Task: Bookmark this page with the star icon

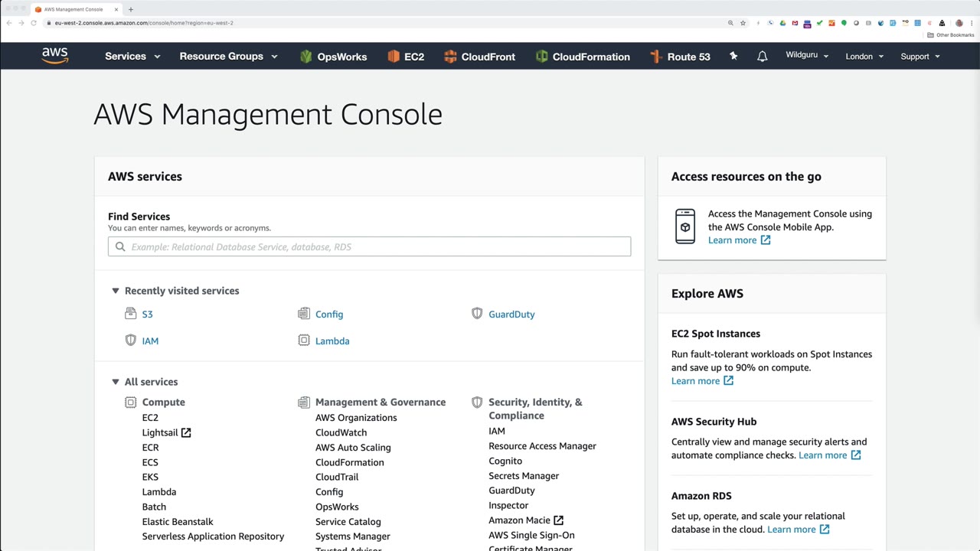Action: click(743, 23)
